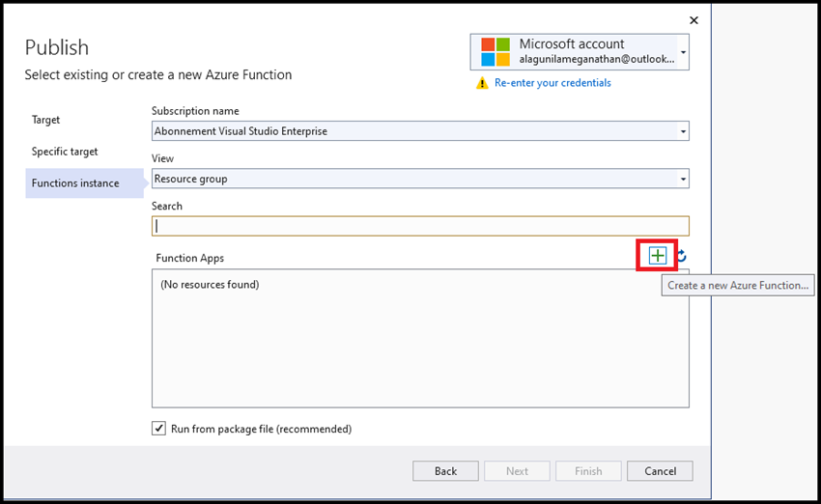Open the View dropdown
This screenshot has width=821, height=504.
(x=683, y=179)
